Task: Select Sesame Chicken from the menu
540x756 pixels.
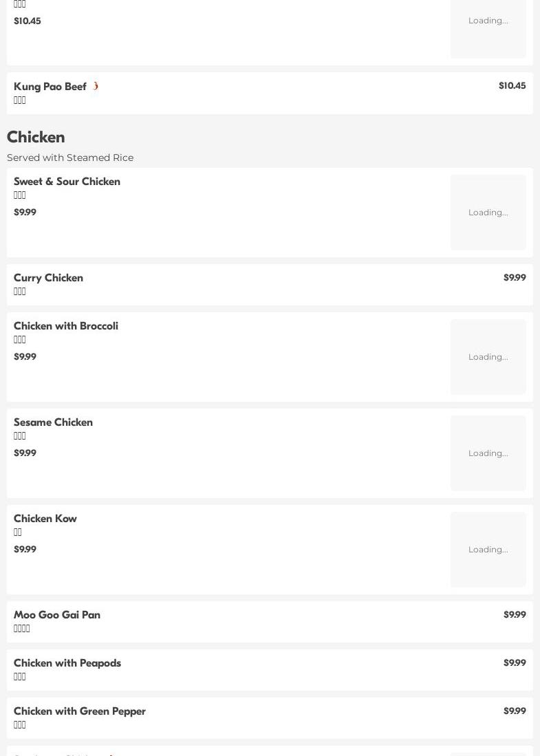Action: (x=270, y=453)
